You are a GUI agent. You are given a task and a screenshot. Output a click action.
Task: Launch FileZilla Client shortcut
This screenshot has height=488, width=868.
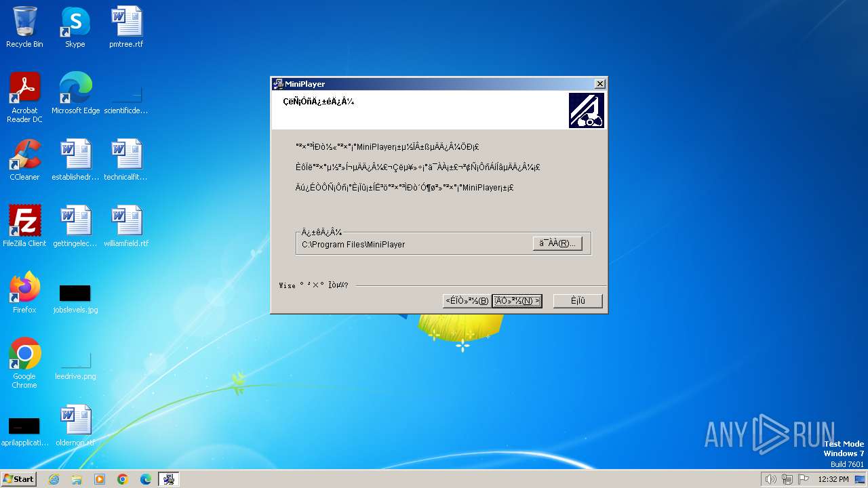pos(24,226)
